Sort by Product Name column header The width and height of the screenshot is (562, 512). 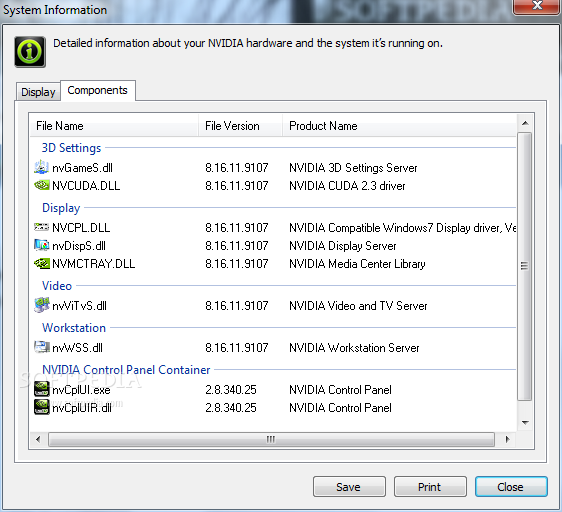point(399,125)
